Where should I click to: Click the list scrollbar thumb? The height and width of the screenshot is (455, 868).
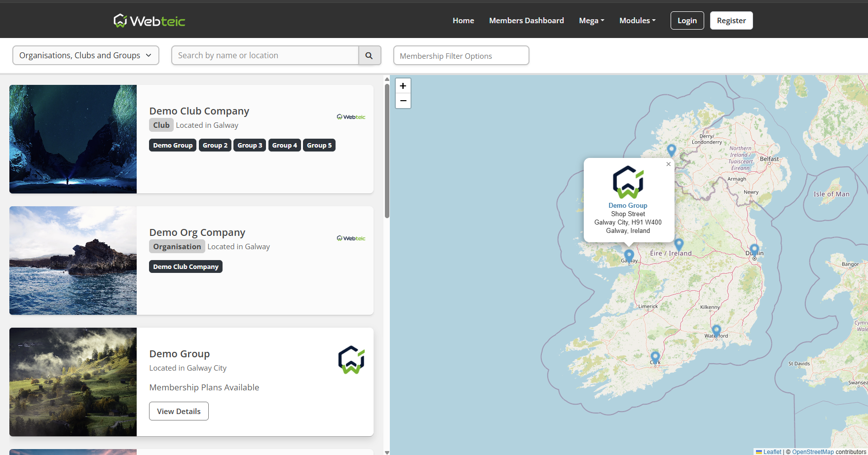[387, 151]
